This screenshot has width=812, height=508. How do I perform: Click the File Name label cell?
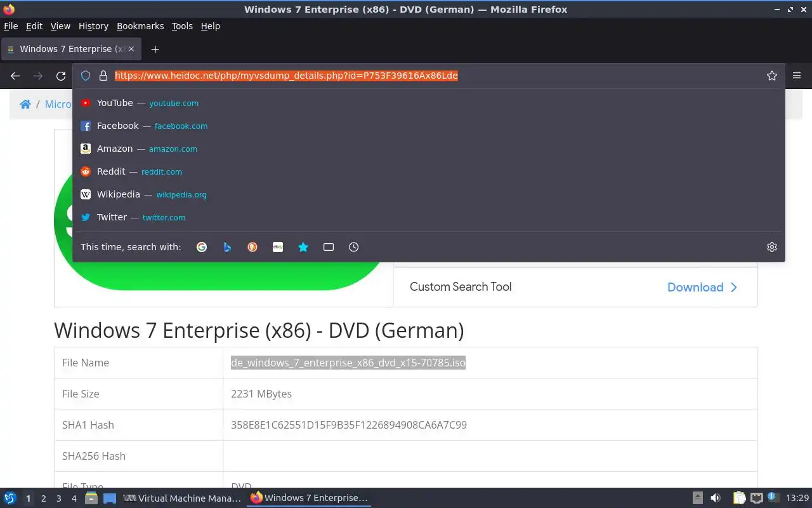(139, 363)
